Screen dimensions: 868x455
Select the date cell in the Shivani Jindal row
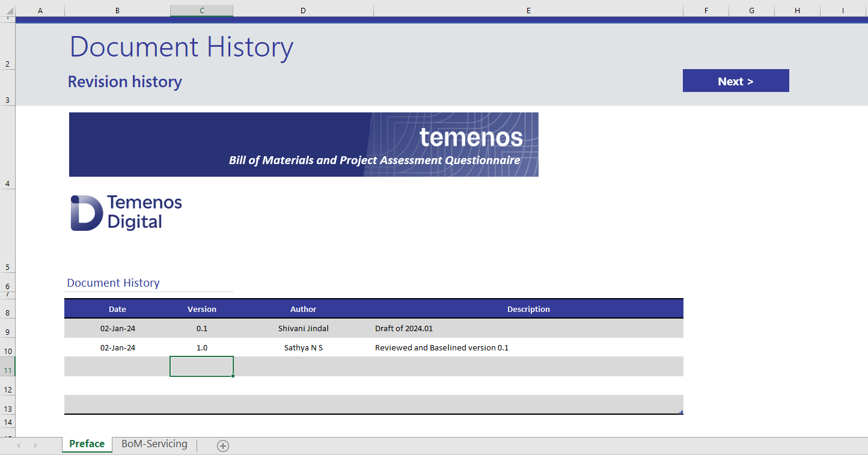pos(117,328)
